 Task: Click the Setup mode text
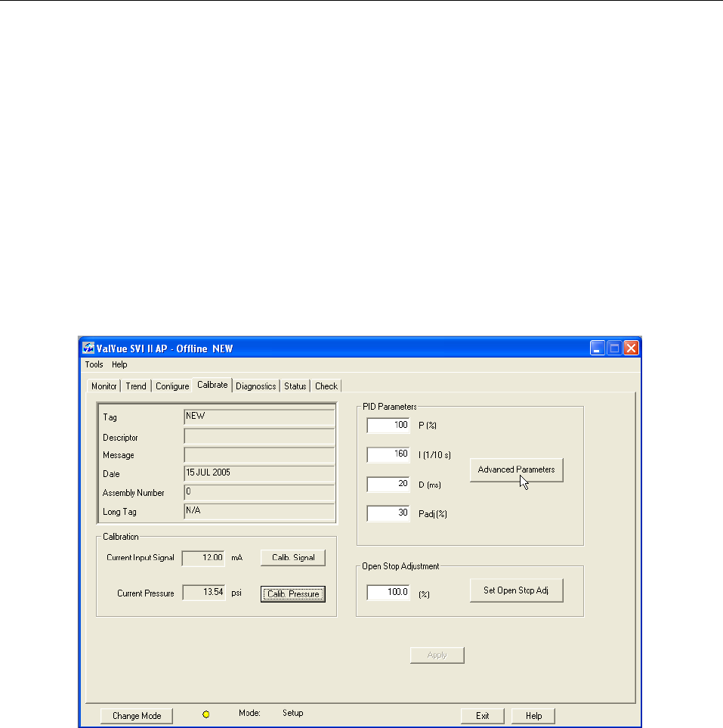293,713
